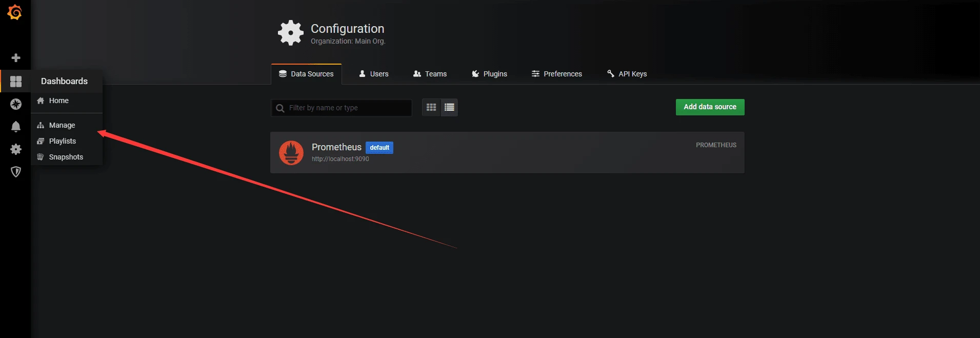
Task: Choose Manage from Dashboards menu
Action: pyautogui.click(x=62, y=125)
